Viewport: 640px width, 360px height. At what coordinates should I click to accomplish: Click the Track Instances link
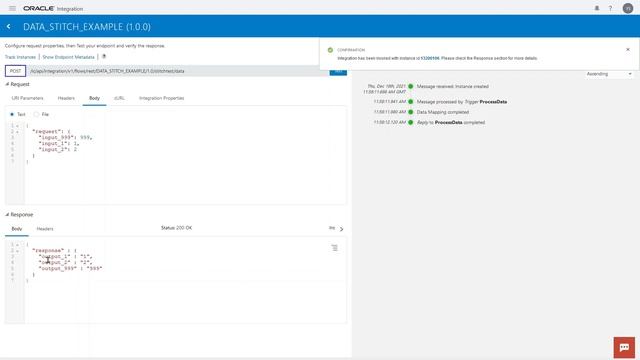pyautogui.click(x=20, y=57)
